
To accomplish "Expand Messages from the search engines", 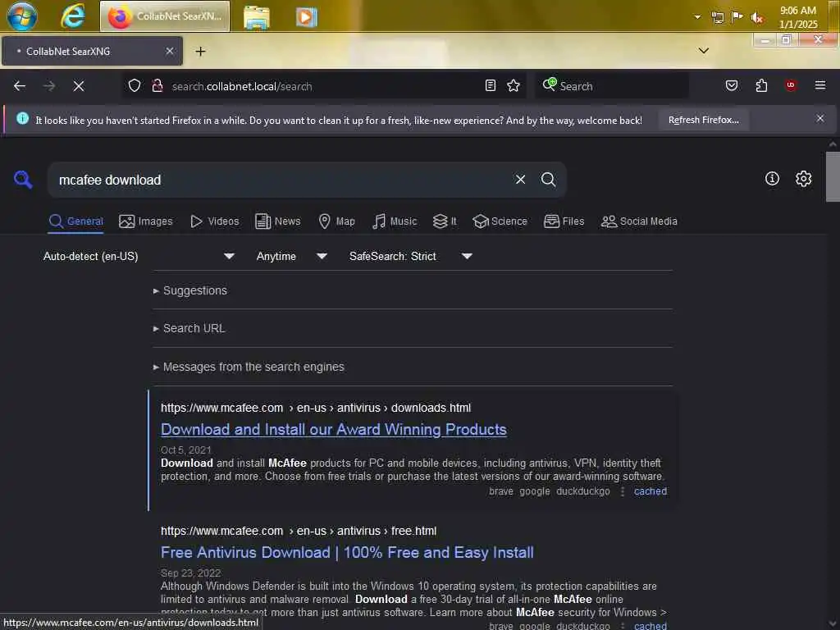I will 249,367.
